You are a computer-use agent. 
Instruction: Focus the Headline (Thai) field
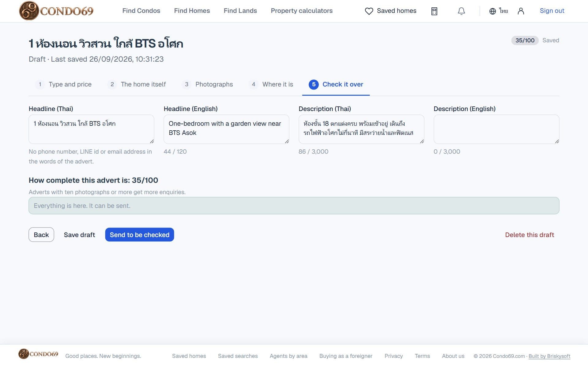(x=91, y=129)
